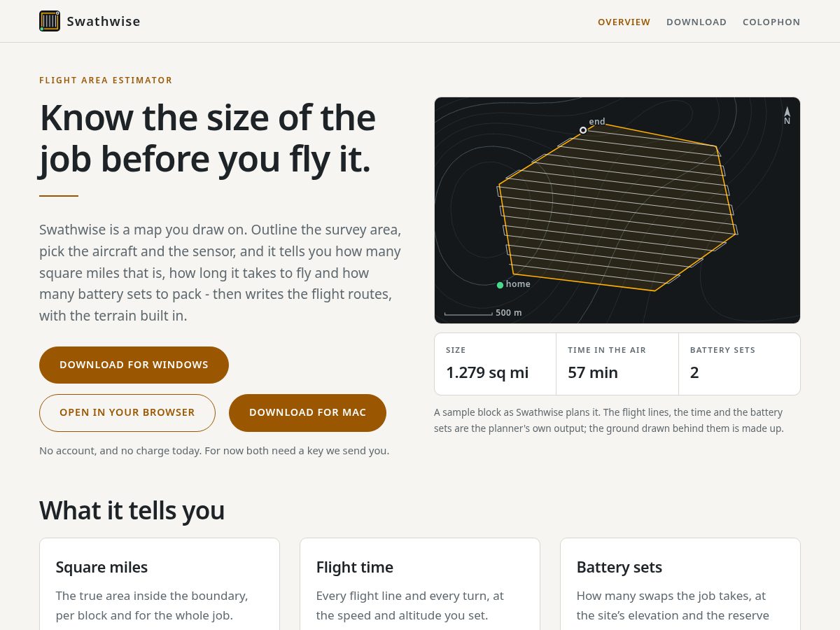Click the note 'No account, and no charge today'
The width and height of the screenshot is (840, 630).
pos(214,451)
